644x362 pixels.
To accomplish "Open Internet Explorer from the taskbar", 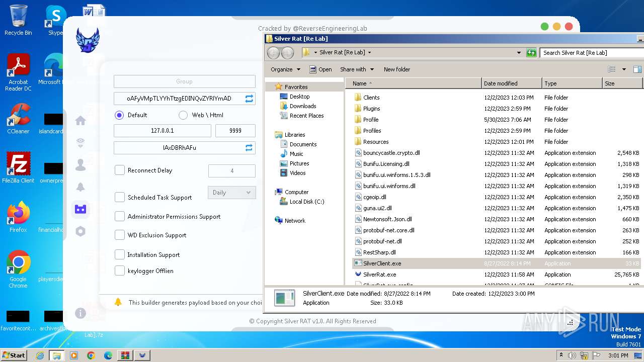I will pos(40,355).
